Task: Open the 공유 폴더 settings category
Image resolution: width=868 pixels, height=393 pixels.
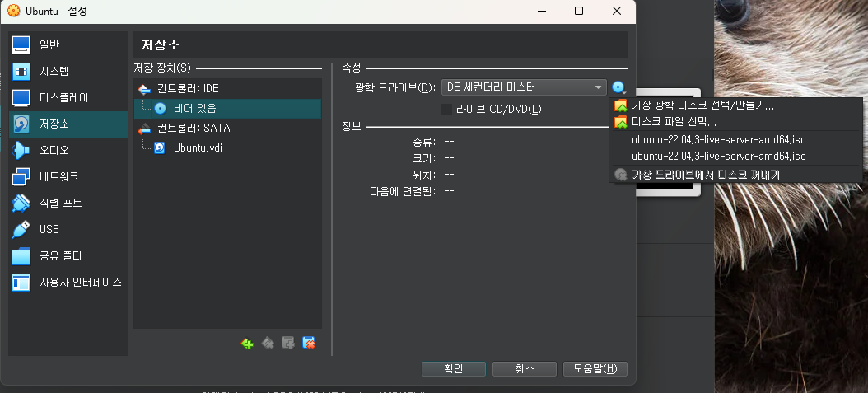Action: (x=68, y=255)
